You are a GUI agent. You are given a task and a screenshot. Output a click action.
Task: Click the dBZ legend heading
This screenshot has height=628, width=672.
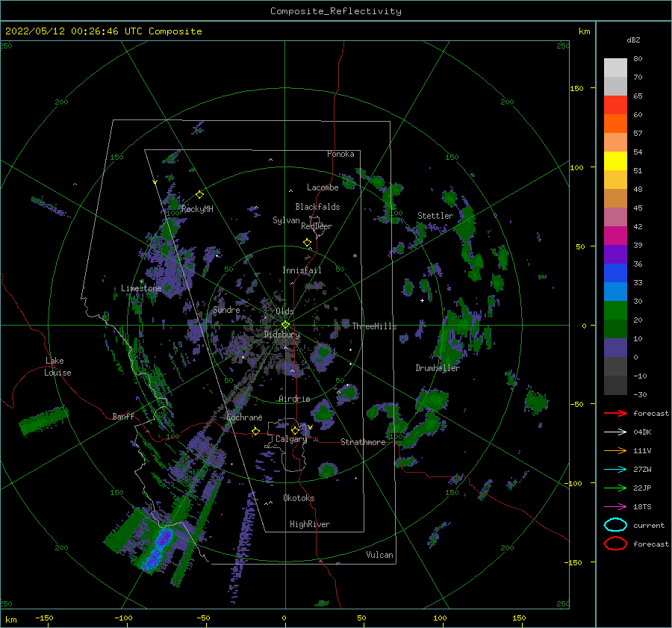pyautogui.click(x=633, y=40)
